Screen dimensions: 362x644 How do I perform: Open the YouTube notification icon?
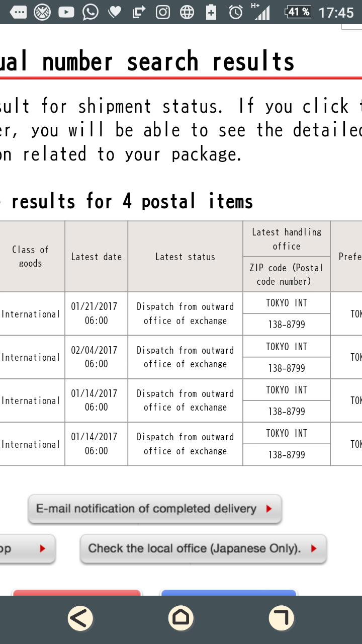click(66, 12)
